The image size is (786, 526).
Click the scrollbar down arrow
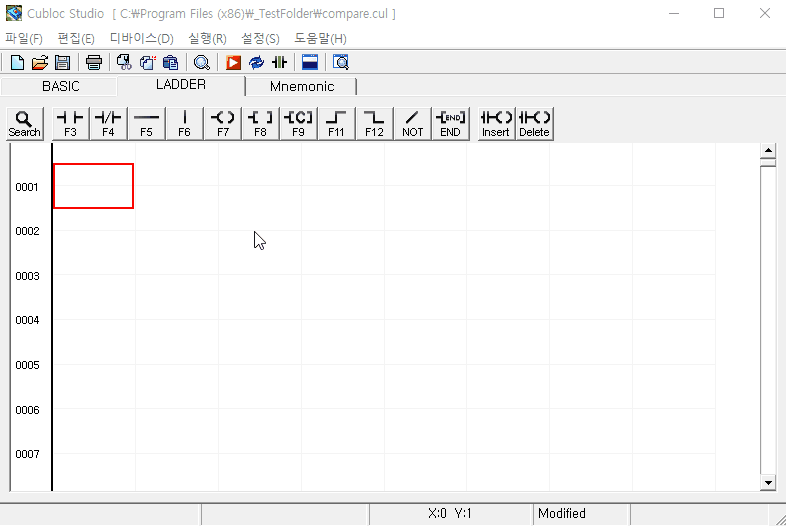768,483
